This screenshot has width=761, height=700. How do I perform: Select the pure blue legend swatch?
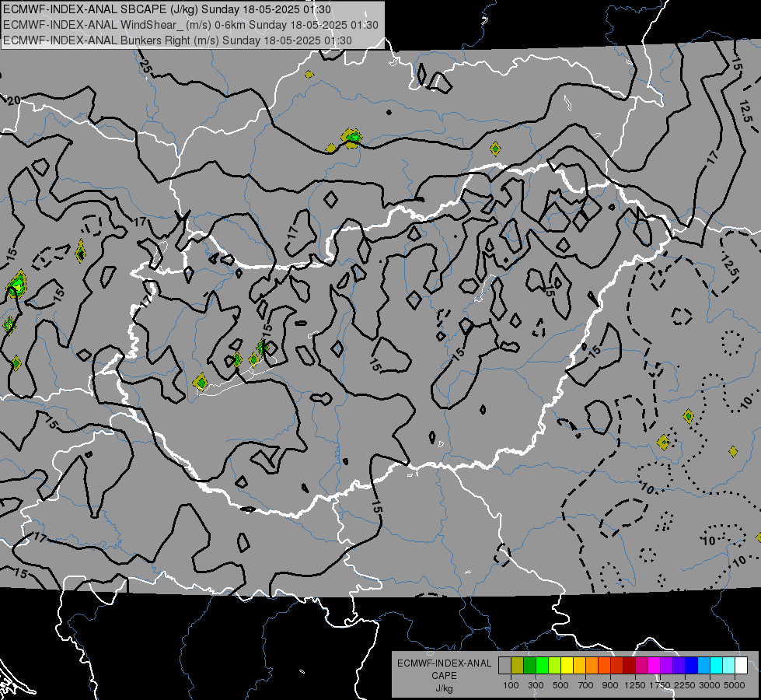coord(691,665)
